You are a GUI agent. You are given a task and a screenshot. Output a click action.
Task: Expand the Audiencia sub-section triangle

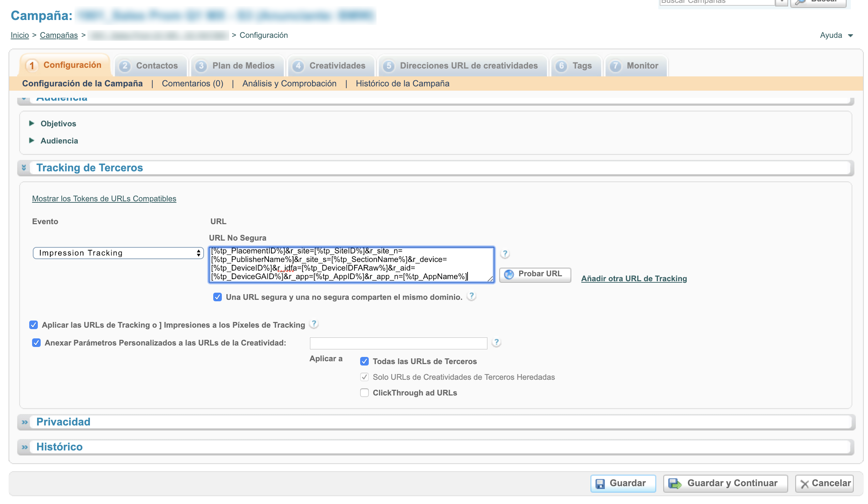click(x=32, y=141)
